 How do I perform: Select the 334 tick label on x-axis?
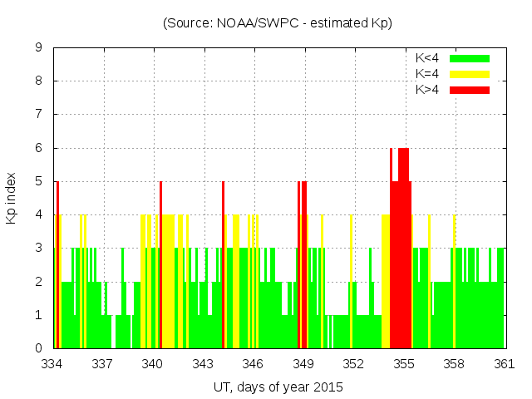52,363
